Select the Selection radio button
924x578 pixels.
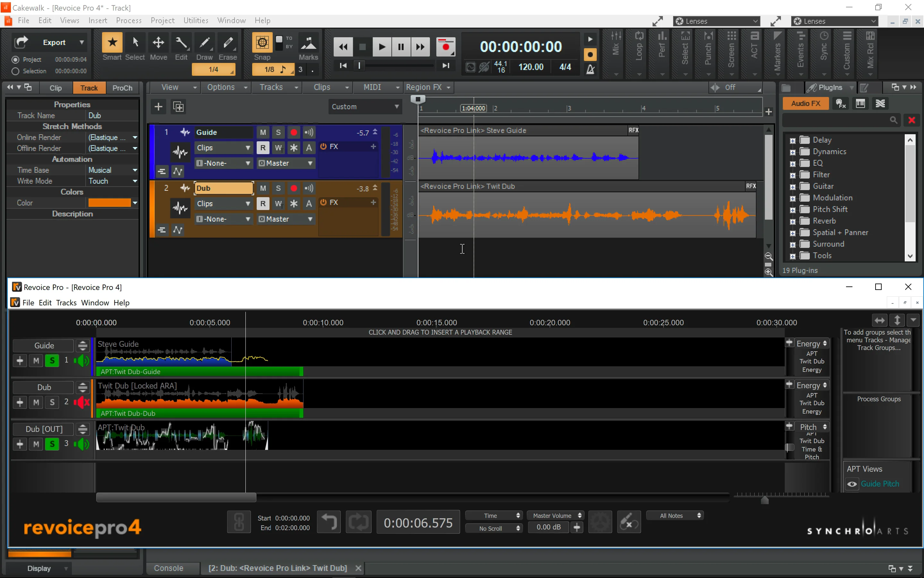[x=15, y=71]
